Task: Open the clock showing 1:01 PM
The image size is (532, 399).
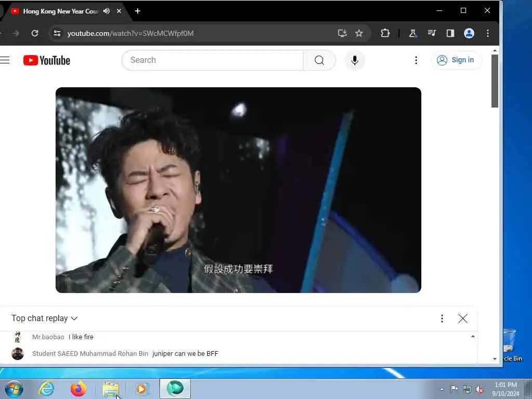Action: (x=506, y=389)
